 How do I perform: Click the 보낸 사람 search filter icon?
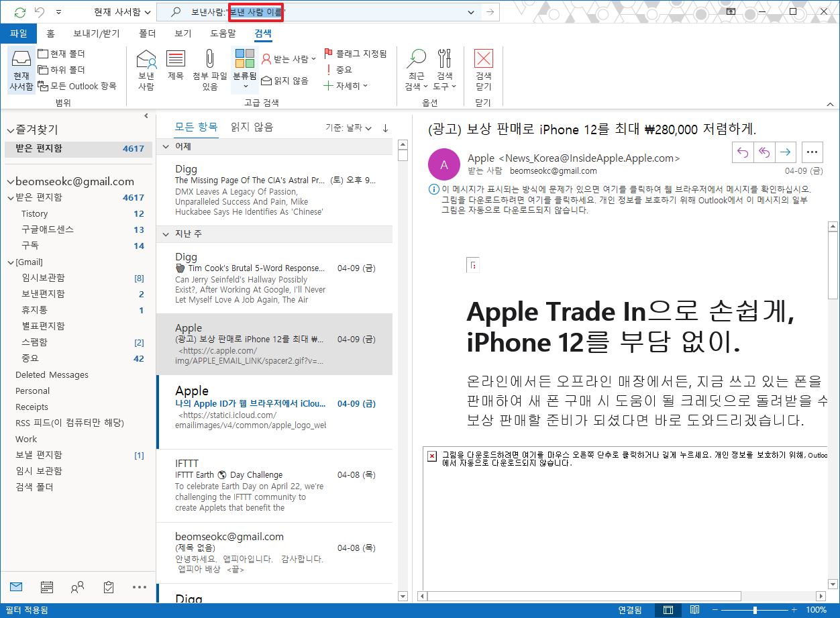pyautogui.click(x=146, y=70)
